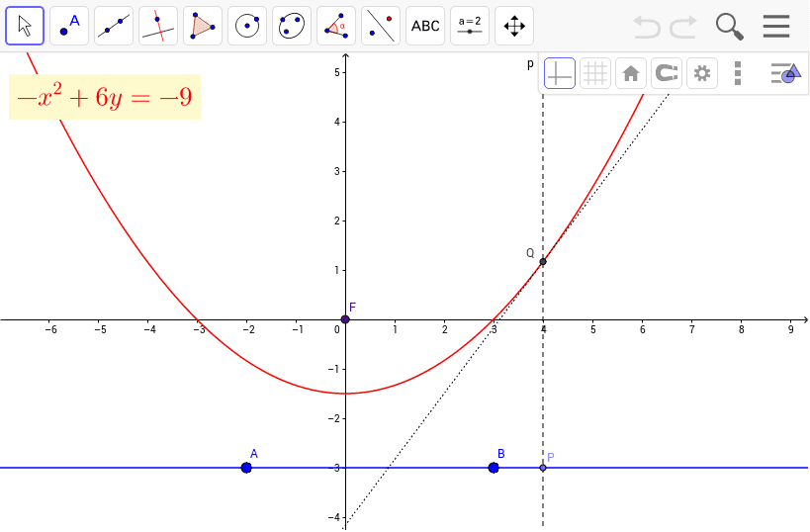Screen dimensions: 810x532
Task: Click point B on the blue line
Action: click(494, 468)
